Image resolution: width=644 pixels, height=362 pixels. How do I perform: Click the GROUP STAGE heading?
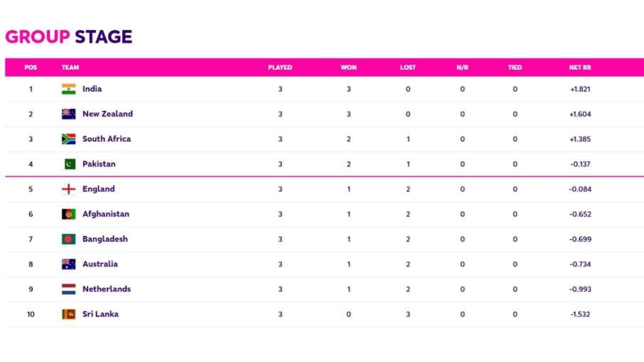point(69,37)
